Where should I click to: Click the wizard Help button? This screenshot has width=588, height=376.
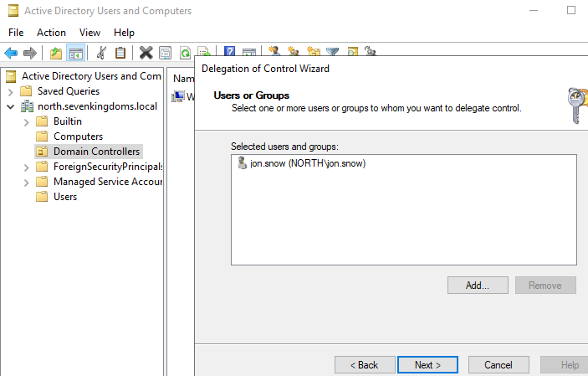[x=564, y=365]
